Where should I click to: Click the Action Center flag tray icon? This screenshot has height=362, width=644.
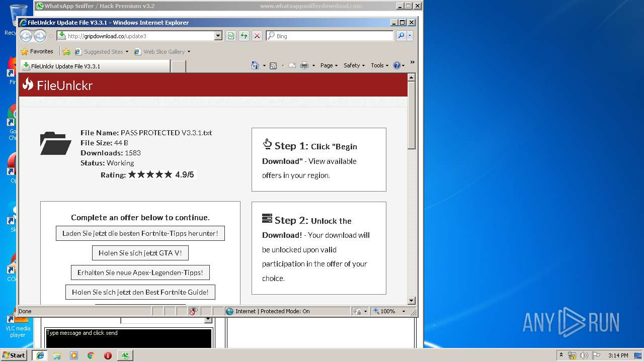click(596, 355)
